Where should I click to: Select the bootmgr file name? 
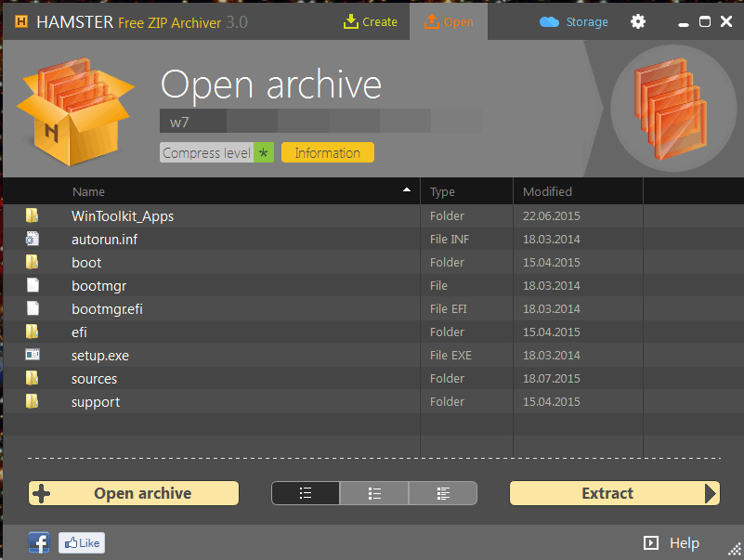point(98,286)
